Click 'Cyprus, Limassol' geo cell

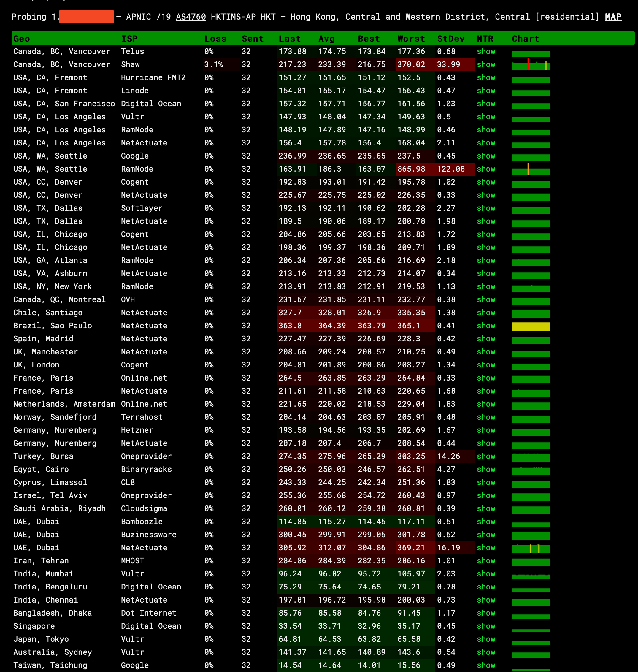[50, 482]
